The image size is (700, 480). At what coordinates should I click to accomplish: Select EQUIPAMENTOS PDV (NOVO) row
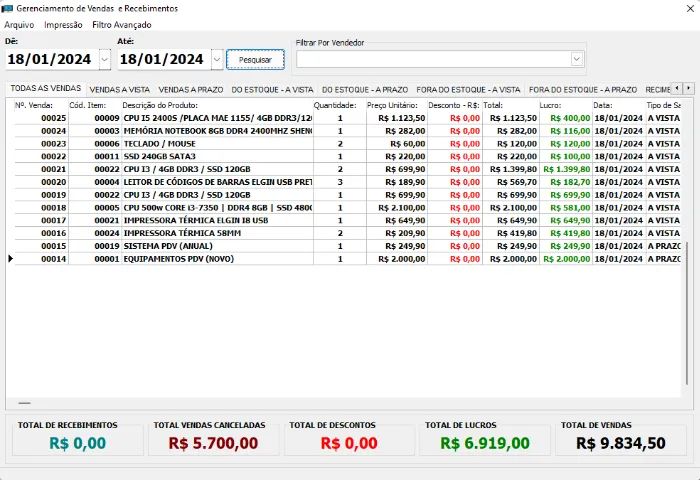coord(347,259)
